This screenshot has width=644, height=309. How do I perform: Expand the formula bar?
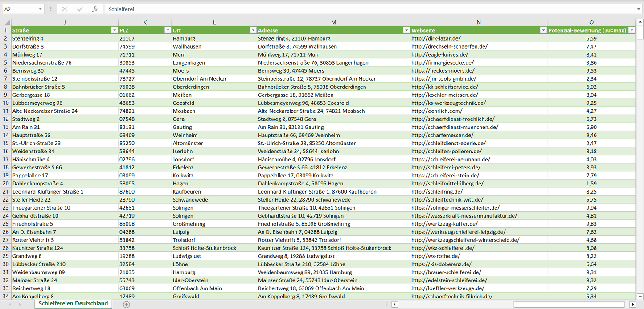coord(639,9)
